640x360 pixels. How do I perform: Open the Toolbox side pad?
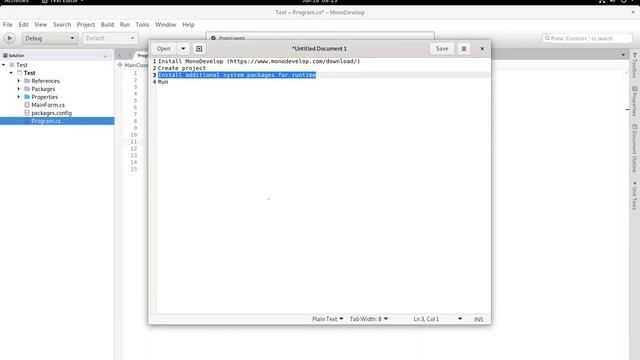coord(635,66)
